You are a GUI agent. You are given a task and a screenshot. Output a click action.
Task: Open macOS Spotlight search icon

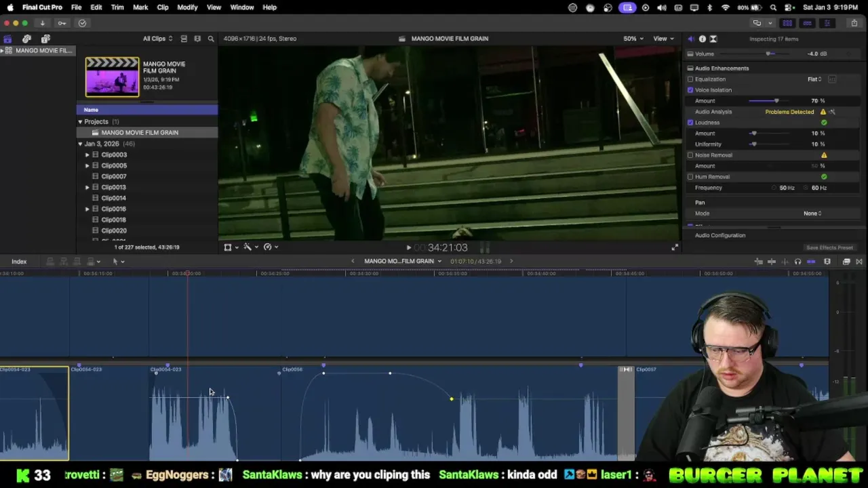tap(773, 7)
